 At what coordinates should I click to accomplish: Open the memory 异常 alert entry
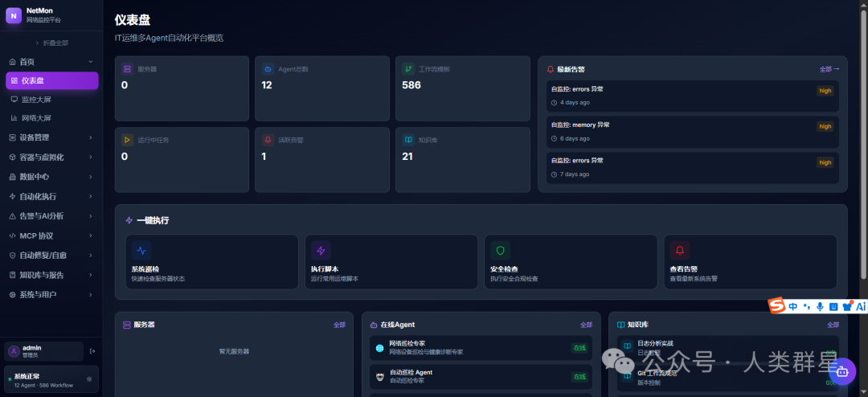point(693,132)
